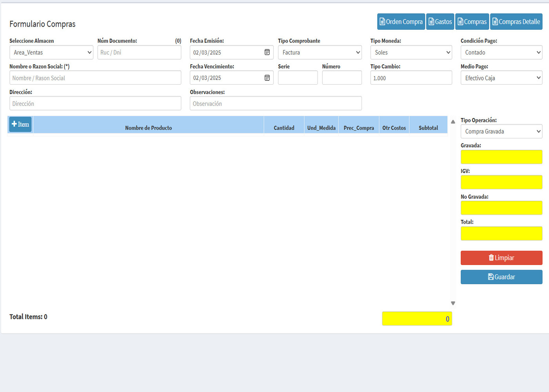Open the Orden Compra page
The width and height of the screenshot is (549, 392).
click(x=401, y=22)
